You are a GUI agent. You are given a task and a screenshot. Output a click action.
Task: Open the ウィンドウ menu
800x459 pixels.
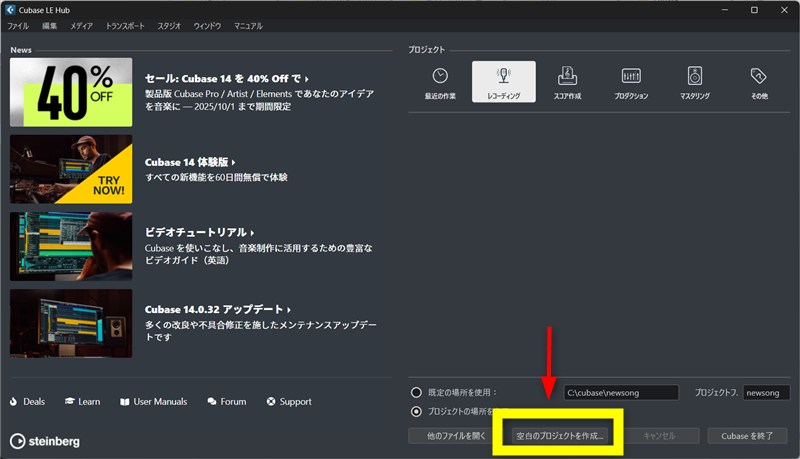[x=207, y=26]
